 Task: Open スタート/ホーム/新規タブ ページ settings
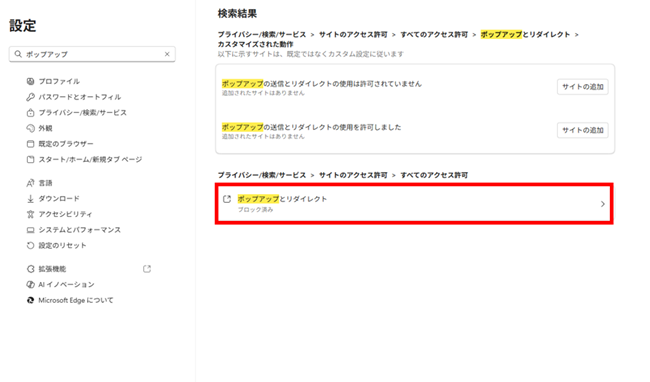click(x=90, y=160)
